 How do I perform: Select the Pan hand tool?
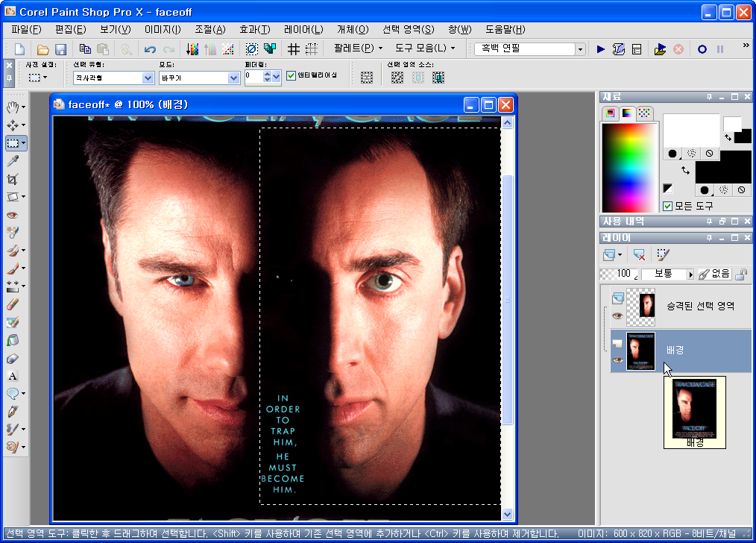coord(13,107)
